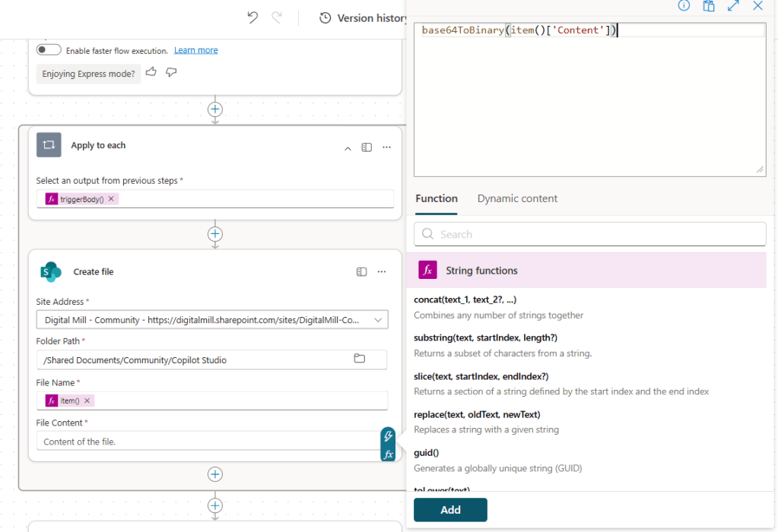This screenshot has width=778, height=532.
Task: Open Version history via the clock icon
Action: click(x=326, y=17)
